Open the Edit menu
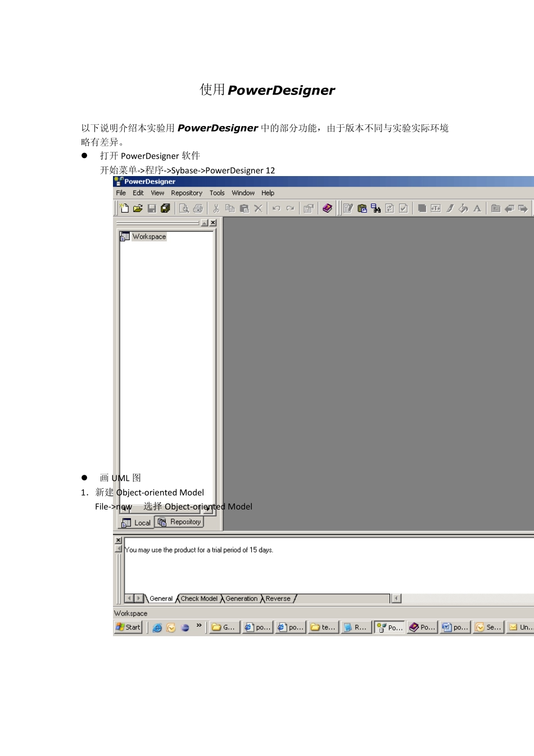This screenshot has height=756, width=534. click(x=138, y=193)
